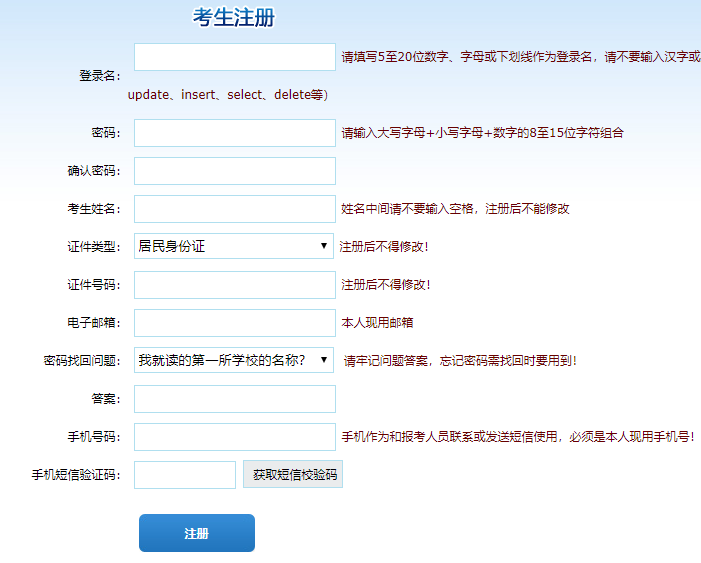Select the 手机号码 phone number field
The height and width of the screenshot is (563, 701).
pyautogui.click(x=235, y=437)
